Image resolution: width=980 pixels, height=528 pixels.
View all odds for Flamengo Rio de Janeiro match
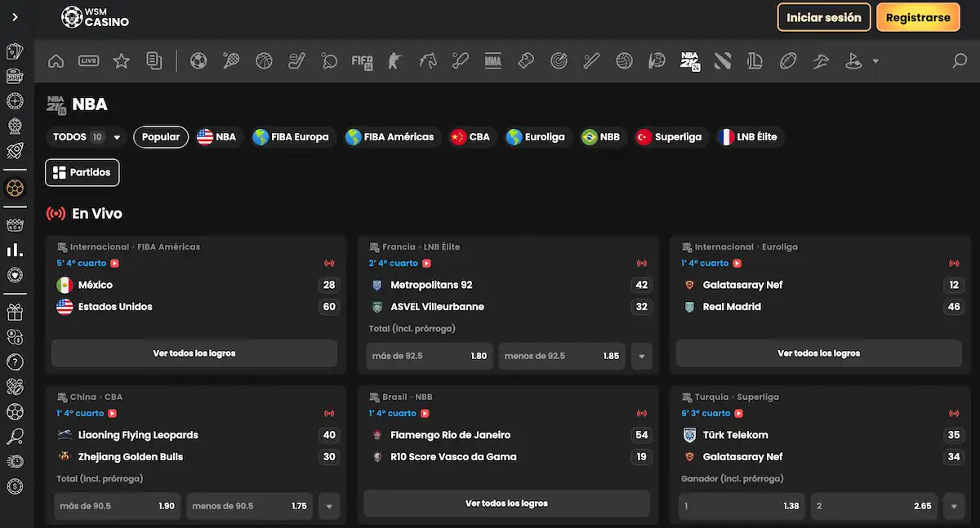point(506,504)
